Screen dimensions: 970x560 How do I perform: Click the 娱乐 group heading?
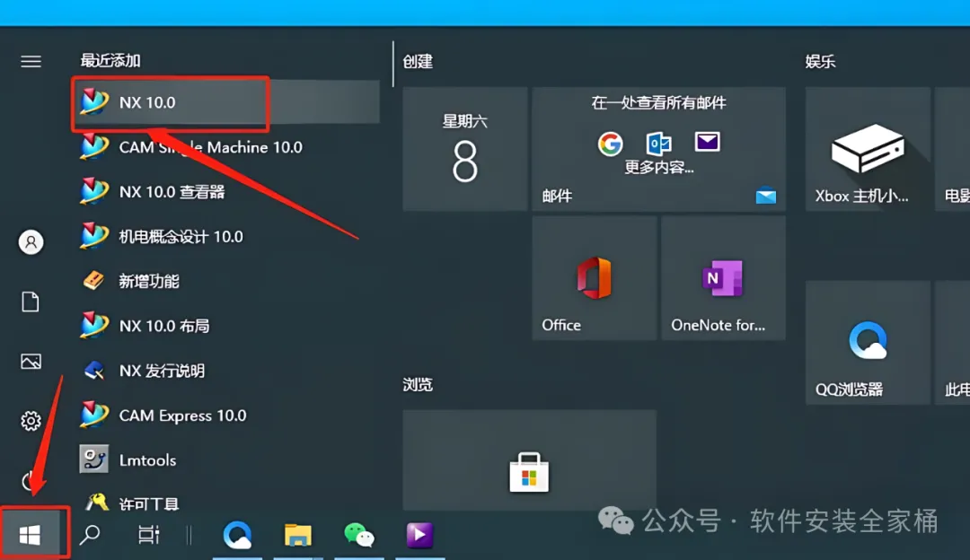coord(820,61)
